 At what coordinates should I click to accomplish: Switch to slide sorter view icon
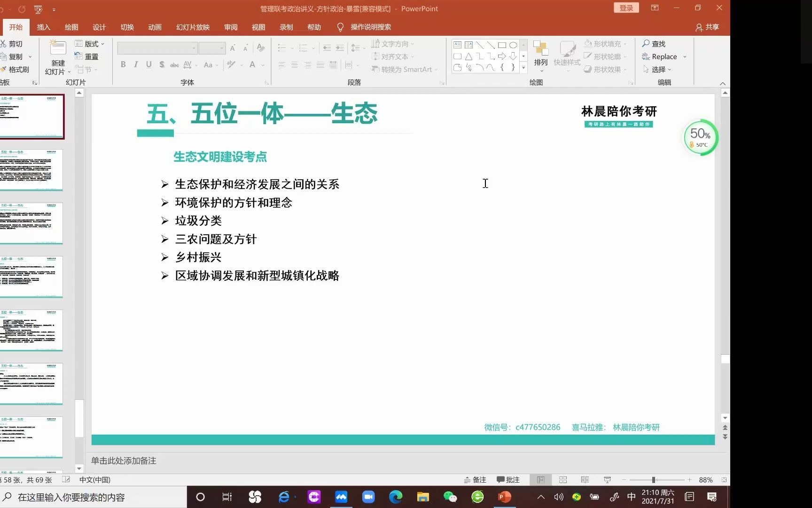[562, 479]
